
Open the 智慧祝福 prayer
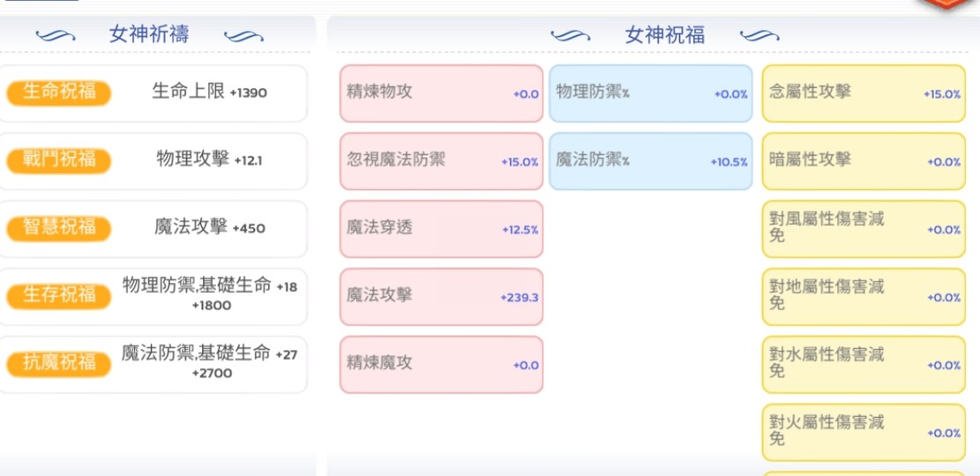tap(59, 228)
